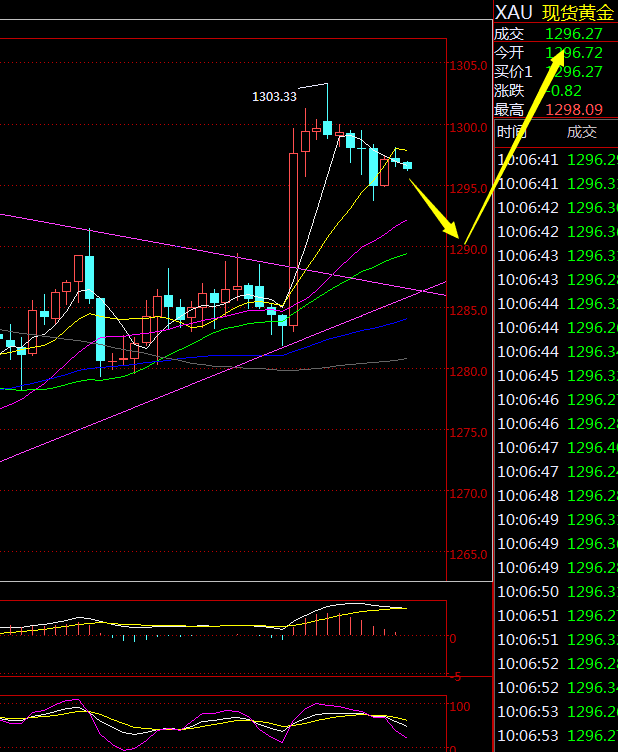Select the 10:06:48 tick row
618x752 pixels.
556,495
